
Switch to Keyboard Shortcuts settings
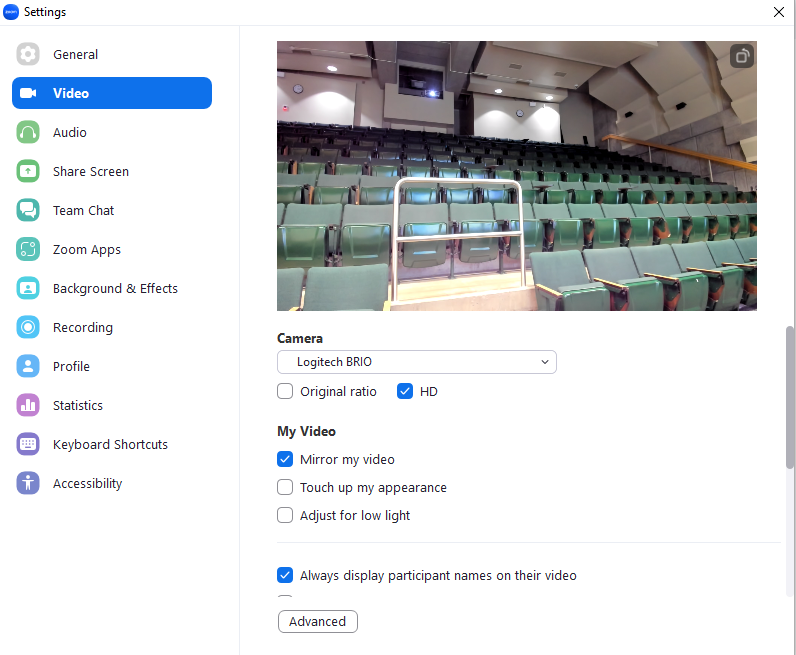pos(110,444)
